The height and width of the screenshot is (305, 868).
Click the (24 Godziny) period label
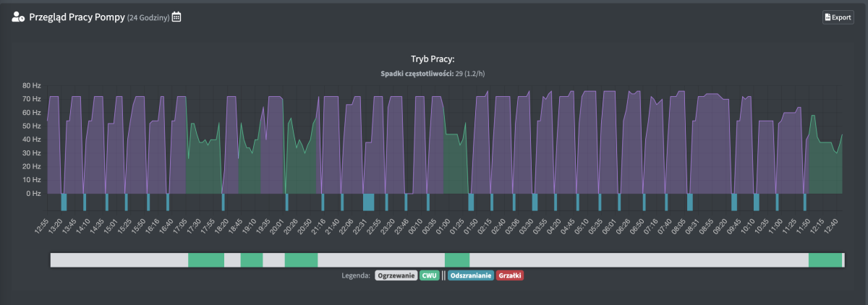[x=148, y=17]
